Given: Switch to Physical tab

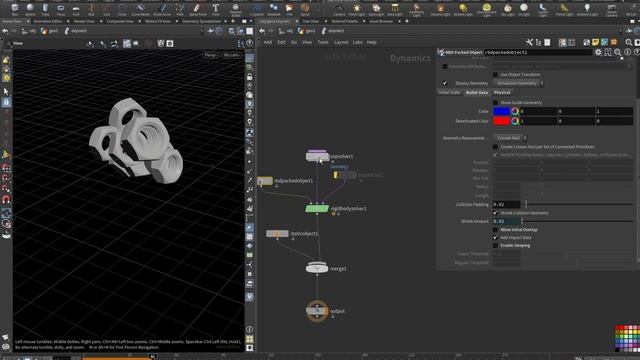Looking at the screenshot, I should coord(502,93).
